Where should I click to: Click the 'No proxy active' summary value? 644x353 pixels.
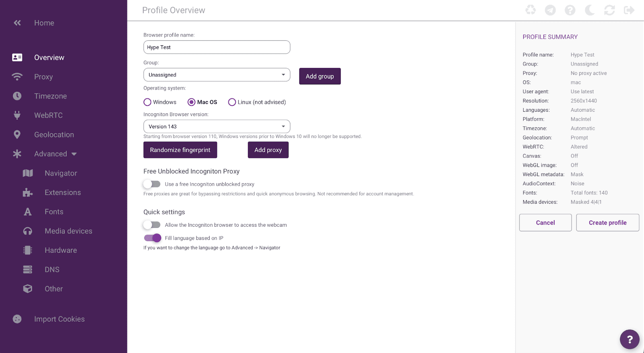point(588,73)
